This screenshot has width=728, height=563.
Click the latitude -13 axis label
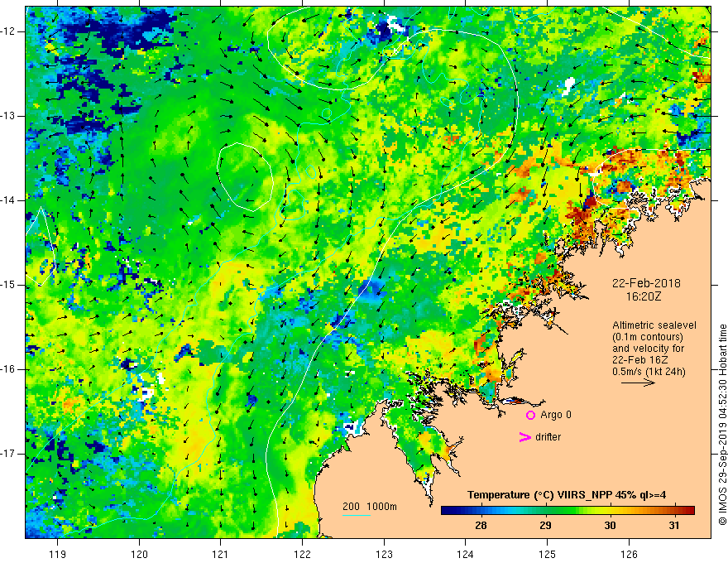(x=8, y=116)
